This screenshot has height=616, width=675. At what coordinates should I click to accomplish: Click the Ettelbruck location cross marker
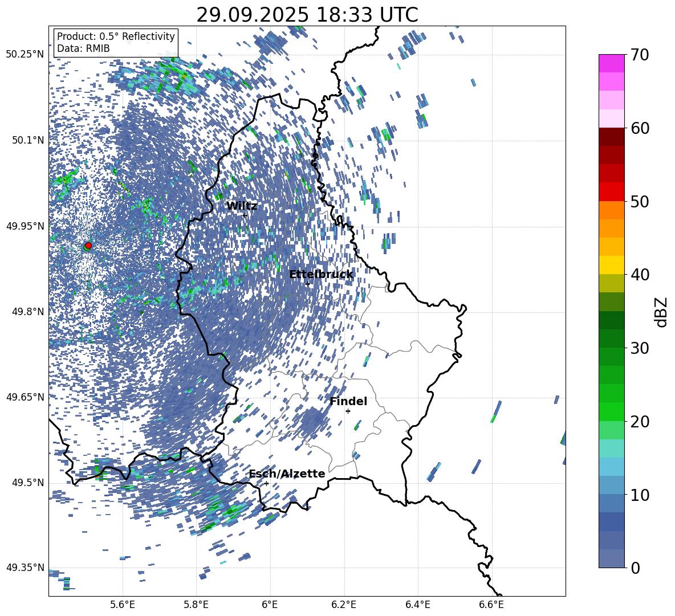[x=307, y=284]
